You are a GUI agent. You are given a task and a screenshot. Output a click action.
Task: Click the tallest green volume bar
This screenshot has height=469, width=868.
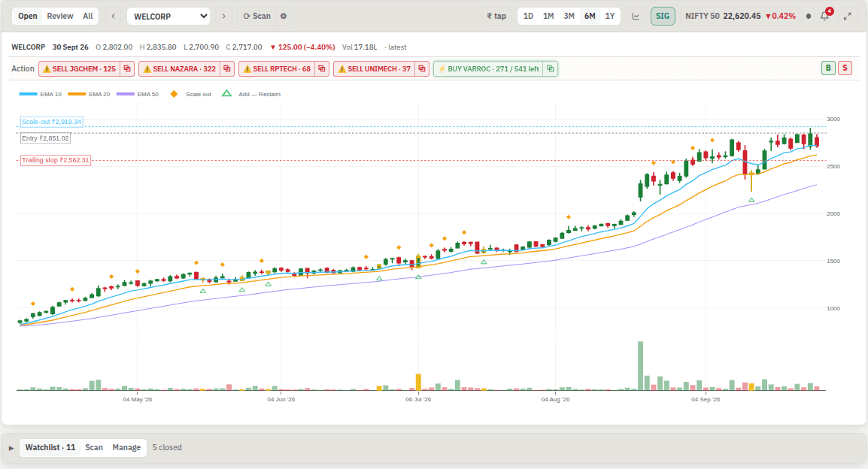click(x=641, y=365)
